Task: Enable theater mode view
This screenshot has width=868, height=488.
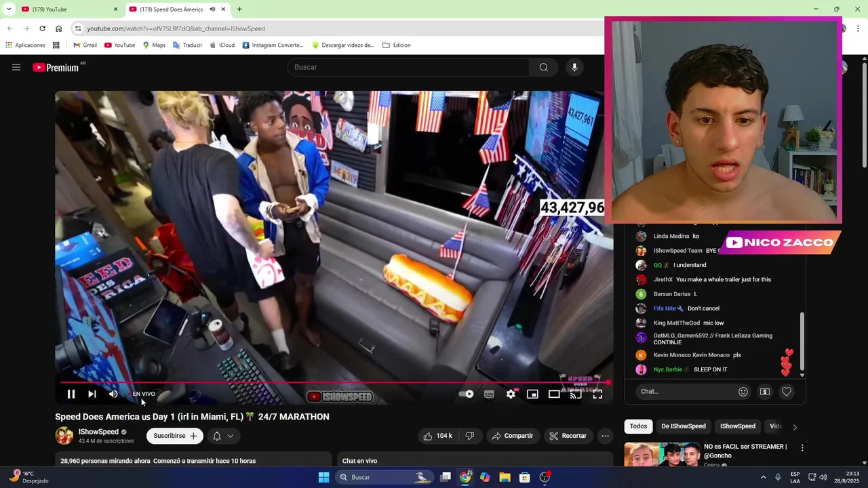Action: point(554,394)
